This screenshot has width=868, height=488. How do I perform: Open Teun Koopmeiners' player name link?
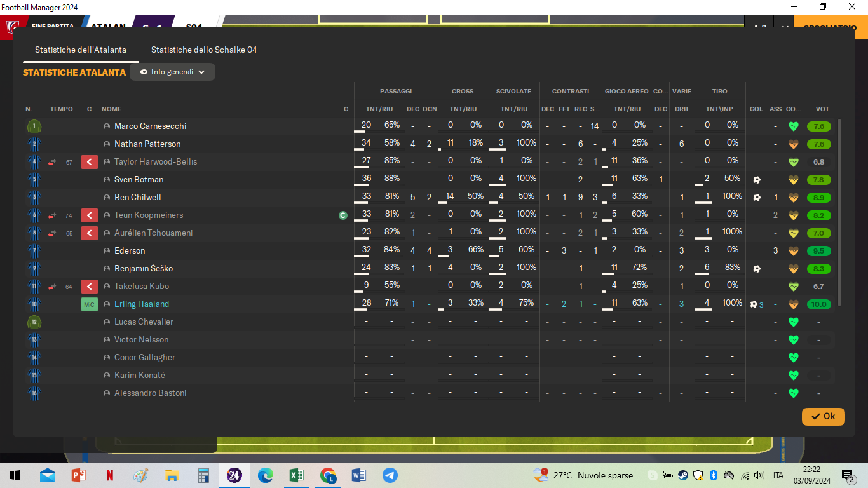[149, 215]
